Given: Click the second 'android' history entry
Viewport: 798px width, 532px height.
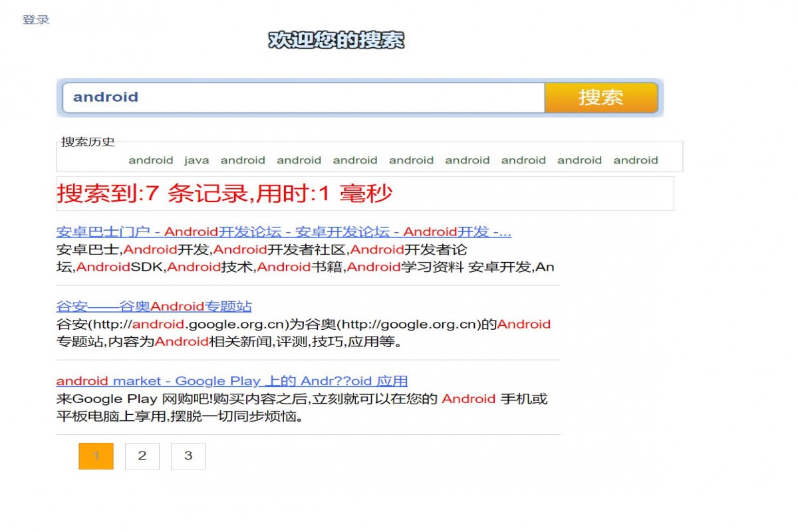Looking at the screenshot, I should click(243, 160).
